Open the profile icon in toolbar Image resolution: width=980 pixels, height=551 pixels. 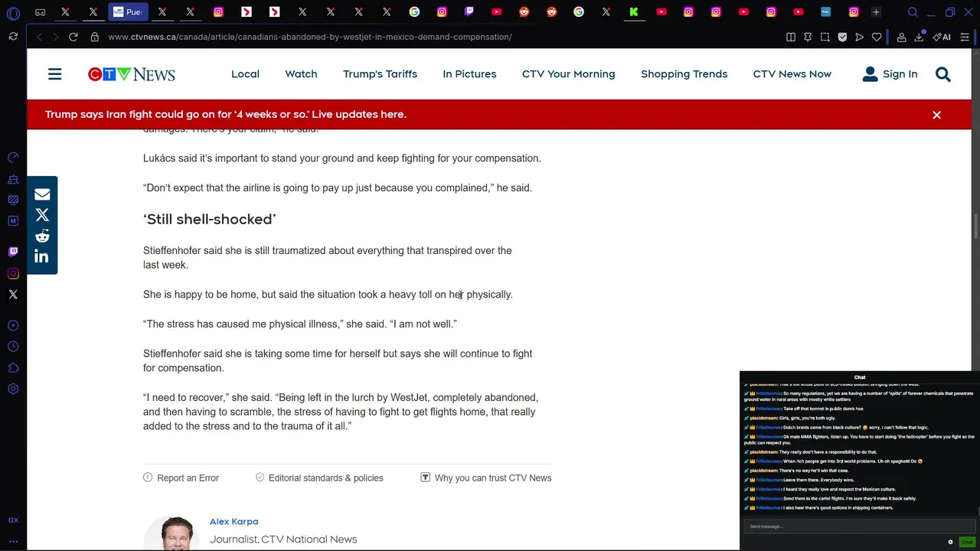[x=901, y=37]
